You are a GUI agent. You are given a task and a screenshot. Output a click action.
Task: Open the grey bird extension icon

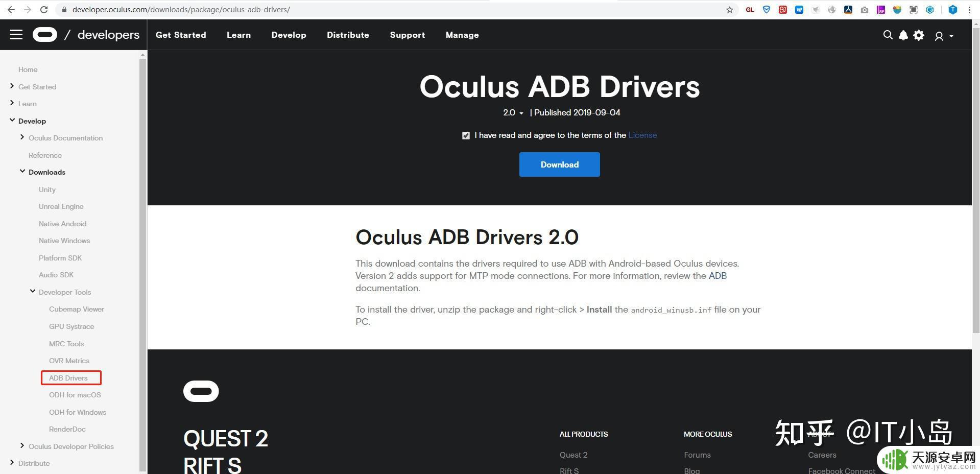[816, 10]
